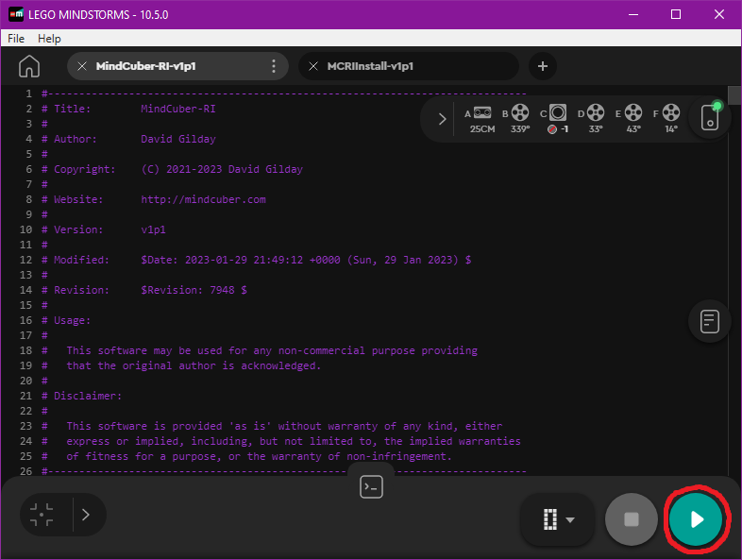
Task: Stop the running program
Action: 632,519
